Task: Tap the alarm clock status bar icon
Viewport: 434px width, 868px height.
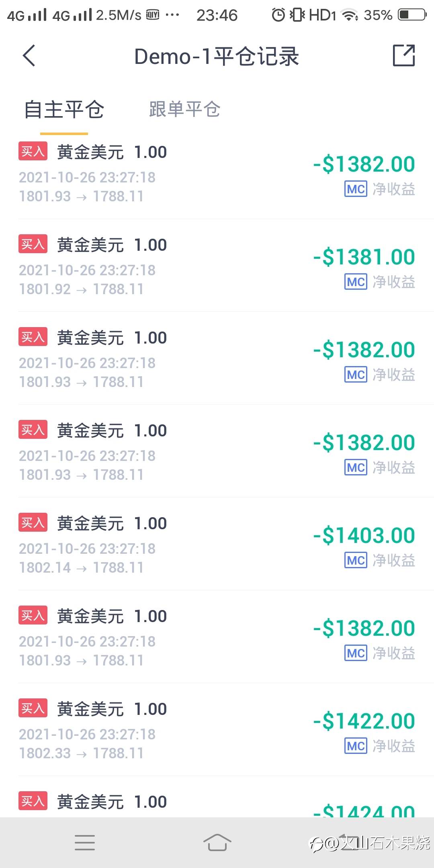Action: (278, 15)
